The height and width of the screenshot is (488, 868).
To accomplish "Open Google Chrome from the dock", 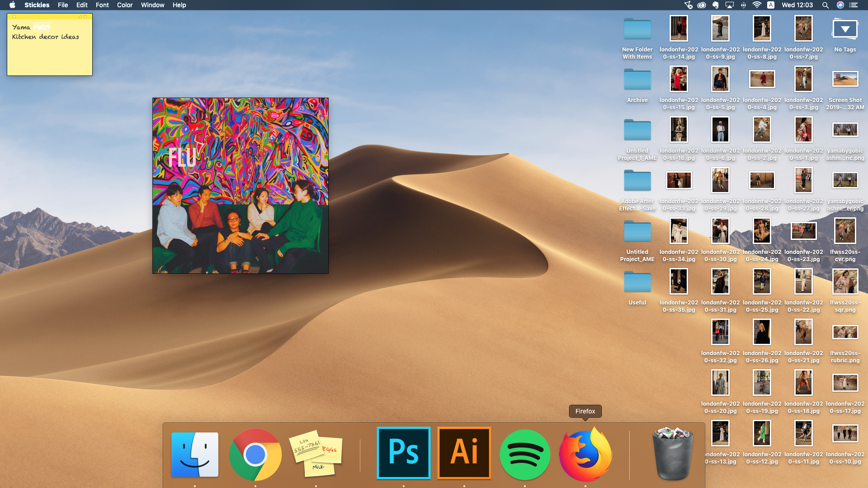I will (x=255, y=454).
